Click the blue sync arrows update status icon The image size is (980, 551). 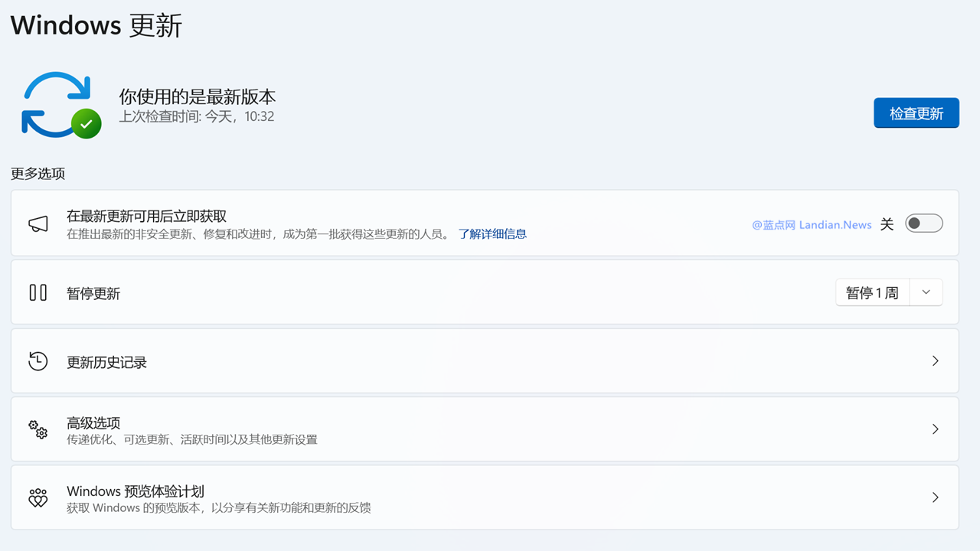click(x=60, y=104)
